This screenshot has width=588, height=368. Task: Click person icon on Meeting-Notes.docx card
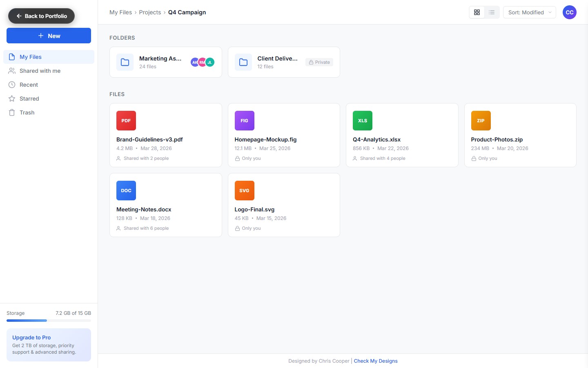tap(118, 228)
